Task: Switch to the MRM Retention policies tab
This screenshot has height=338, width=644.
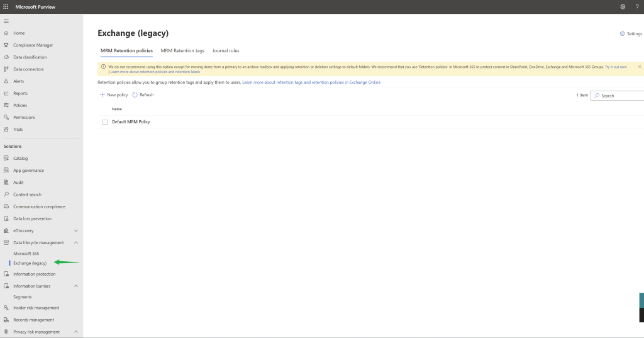Action: pos(126,50)
